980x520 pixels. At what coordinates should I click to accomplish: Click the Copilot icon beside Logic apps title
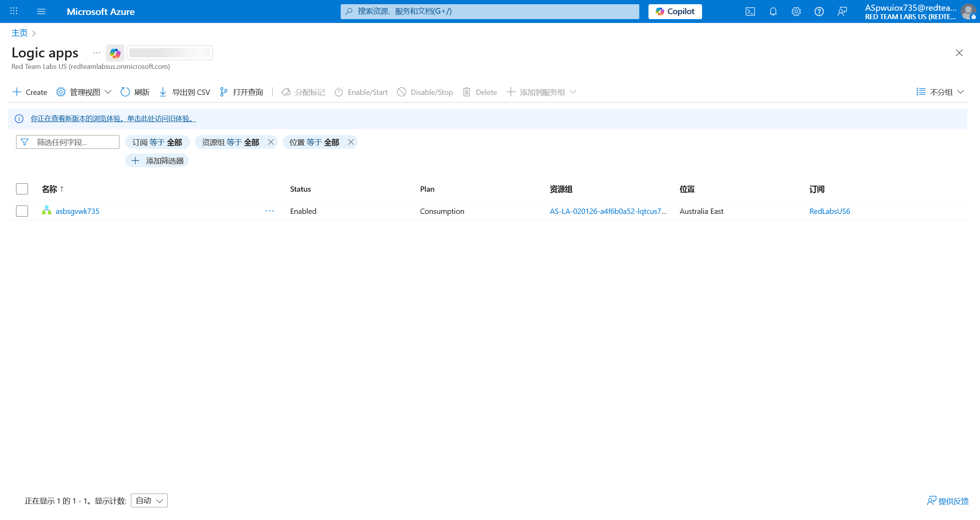(115, 53)
